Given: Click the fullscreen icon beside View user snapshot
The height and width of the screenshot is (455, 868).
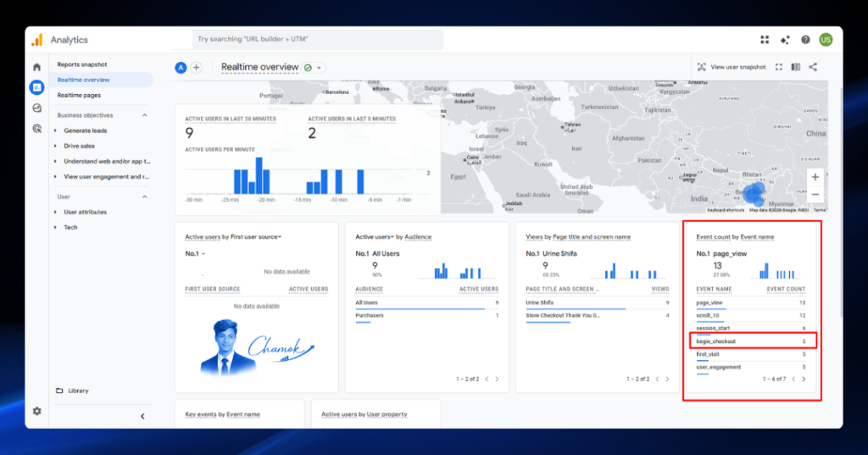Looking at the screenshot, I should pos(779,67).
